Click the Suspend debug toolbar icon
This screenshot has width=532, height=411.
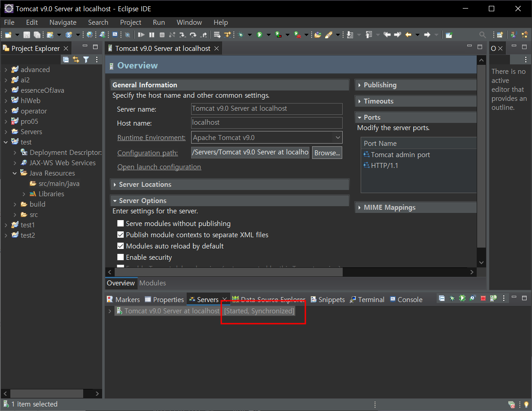pyautogui.click(x=152, y=35)
